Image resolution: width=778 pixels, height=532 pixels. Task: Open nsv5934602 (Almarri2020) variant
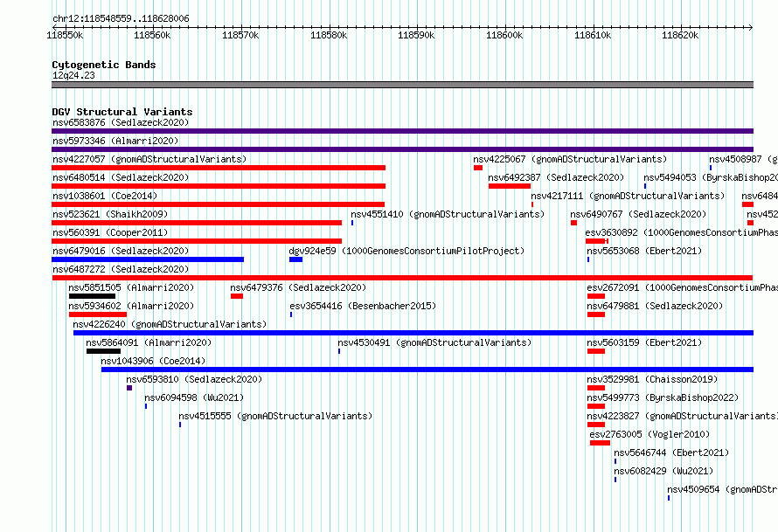tap(131, 306)
